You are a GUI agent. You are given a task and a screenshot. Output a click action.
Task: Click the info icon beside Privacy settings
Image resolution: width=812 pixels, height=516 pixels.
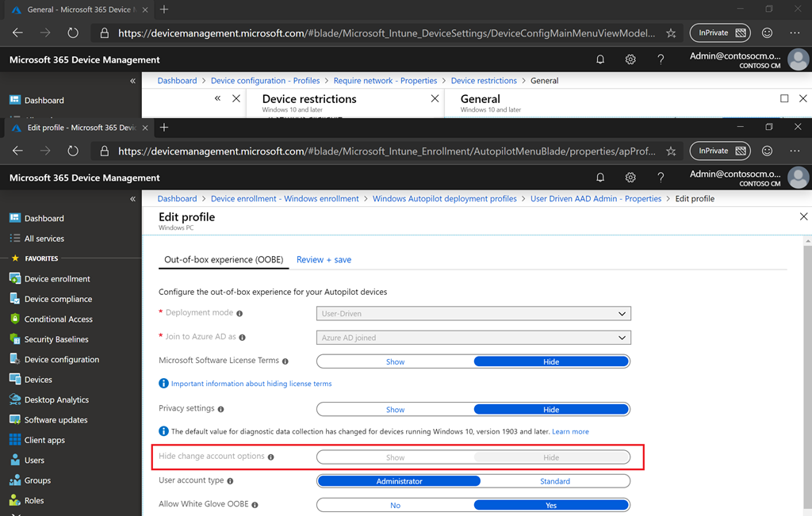(221, 409)
